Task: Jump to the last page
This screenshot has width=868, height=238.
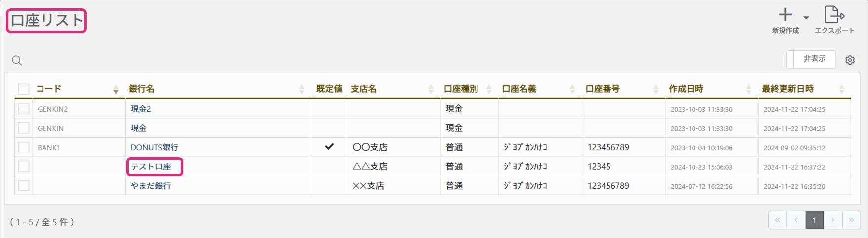Action: click(851, 220)
